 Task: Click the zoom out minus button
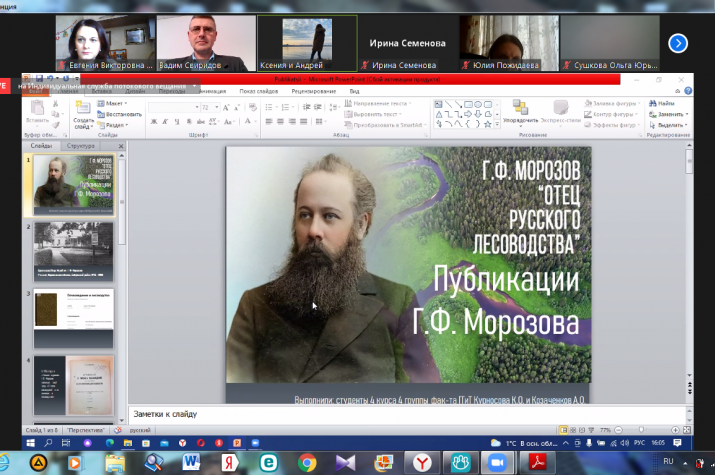[618, 430]
